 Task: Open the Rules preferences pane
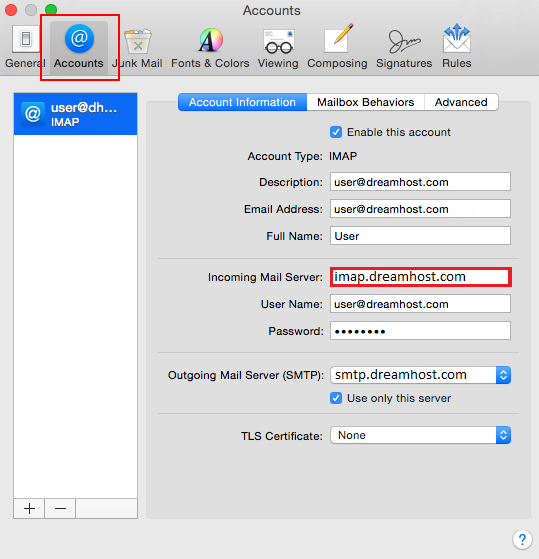pos(457,46)
